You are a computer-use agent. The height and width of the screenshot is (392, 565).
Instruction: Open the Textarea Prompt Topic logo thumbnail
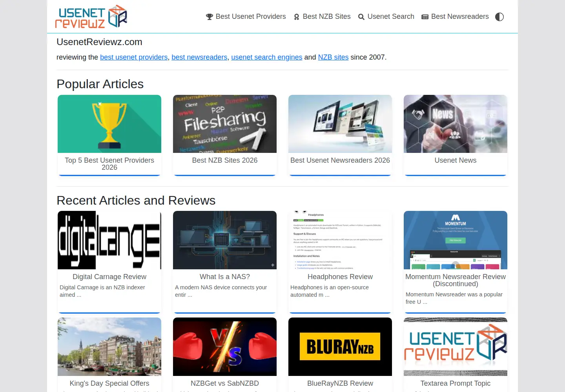point(456,347)
